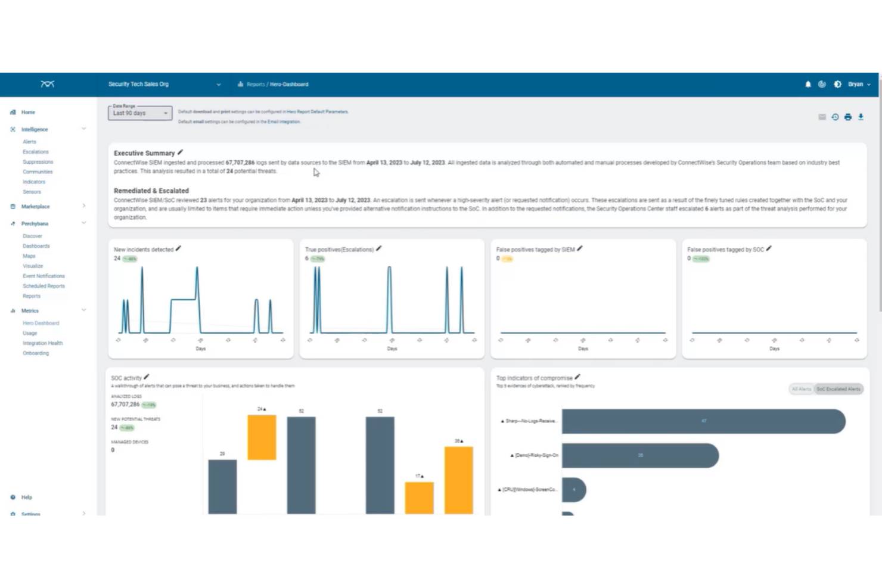Collapse the Perchybana menu chevron
882x588 pixels.
[83, 223]
